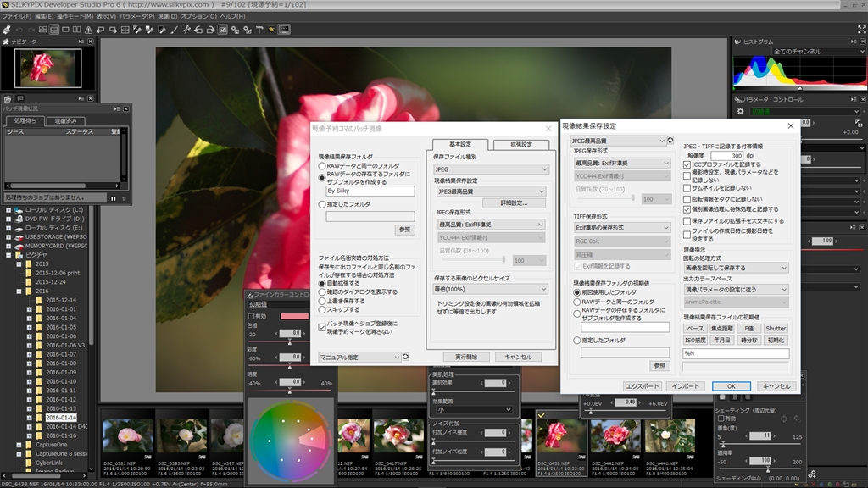Pause the batch development queue
The width and height of the screenshot is (868, 488).
(x=114, y=197)
